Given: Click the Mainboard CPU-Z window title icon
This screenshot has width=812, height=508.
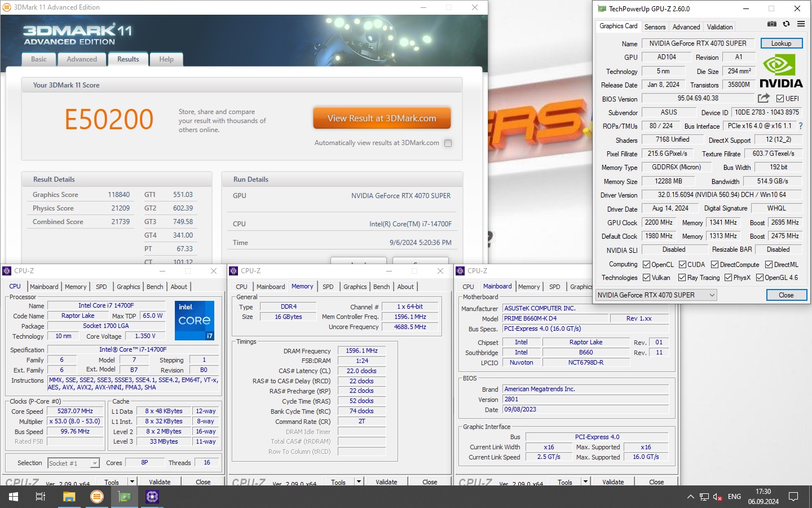Looking at the screenshot, I should click(x=460, y=271).
